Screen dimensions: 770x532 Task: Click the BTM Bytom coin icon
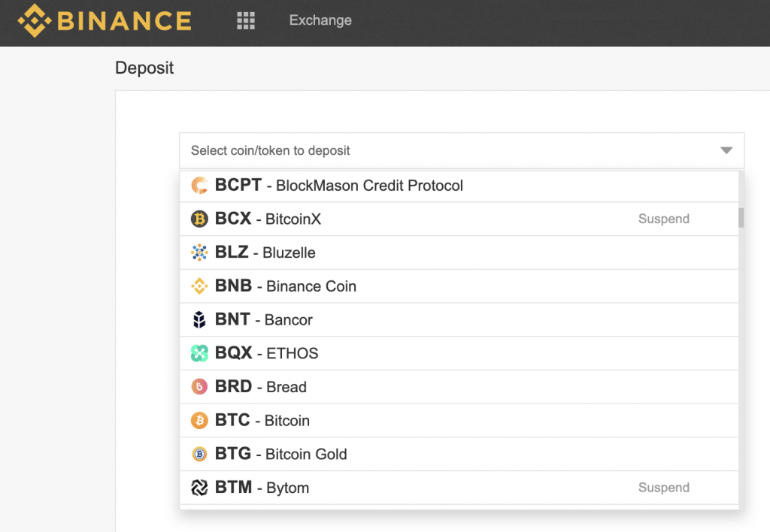click(x=199, y=488)
